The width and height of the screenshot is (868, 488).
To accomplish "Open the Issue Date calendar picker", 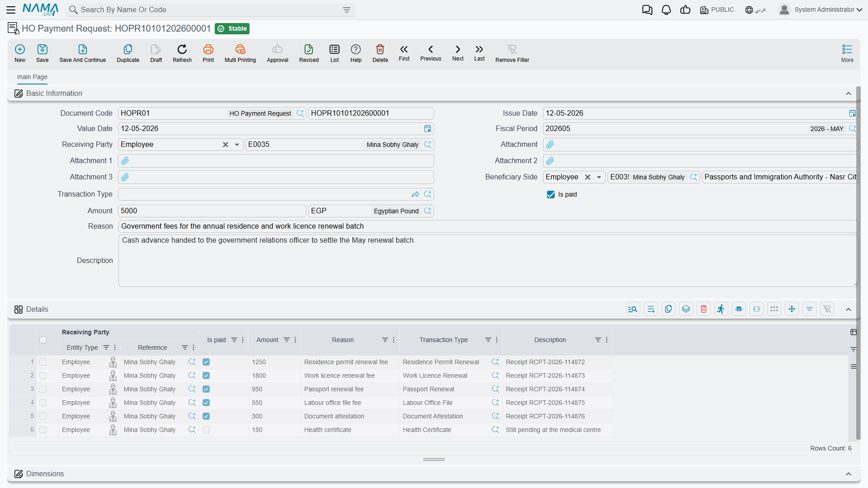I will [x=852, y=113].
